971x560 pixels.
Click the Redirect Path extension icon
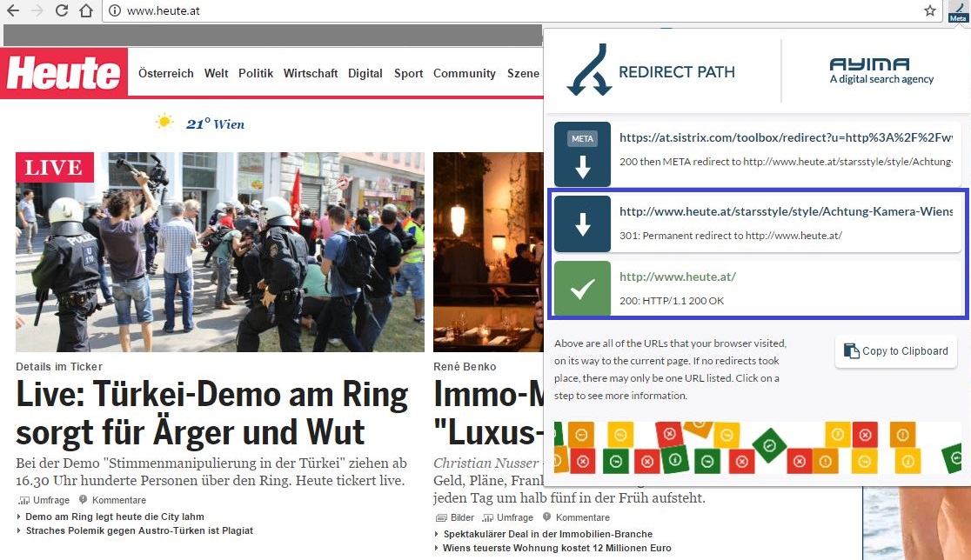click(957, 10)
